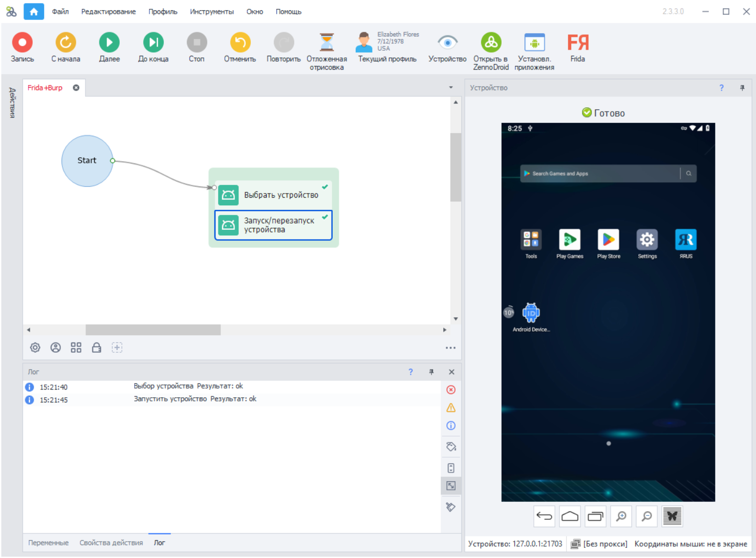Select the Текущий профиль Elizabeth Flores icon
Viewport: 756px width, 558px height.
(x=363, y=41)
